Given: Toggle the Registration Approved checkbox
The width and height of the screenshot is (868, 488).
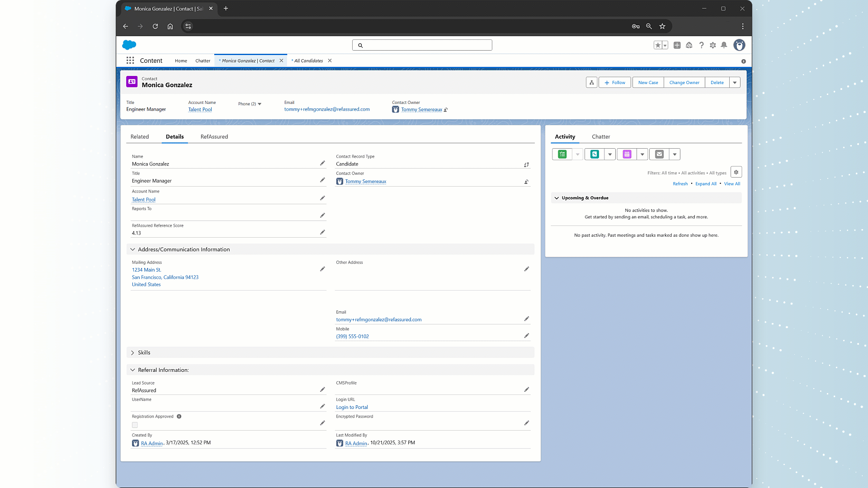Looking at the screenshot, I should (x=135, y=425).
